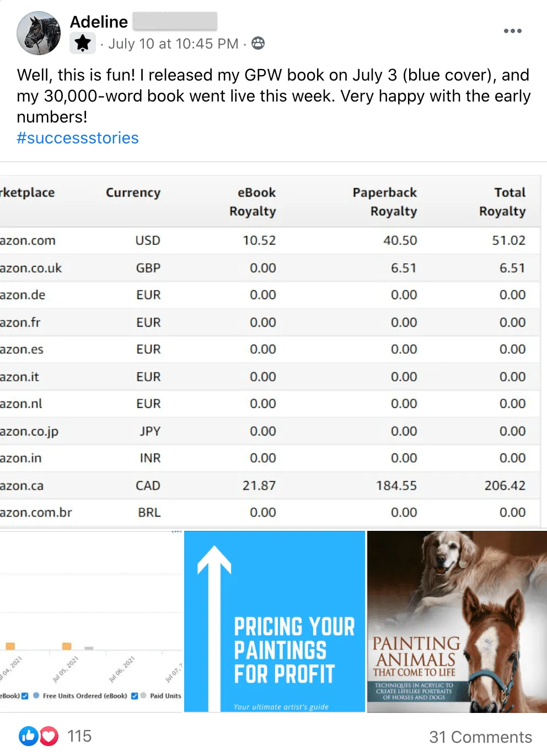This screenshot has width=547, height=756.
Task: Open the Pricing Your Paintings For Profit cover
Action: pyautogui.click(x=275, y=621)
